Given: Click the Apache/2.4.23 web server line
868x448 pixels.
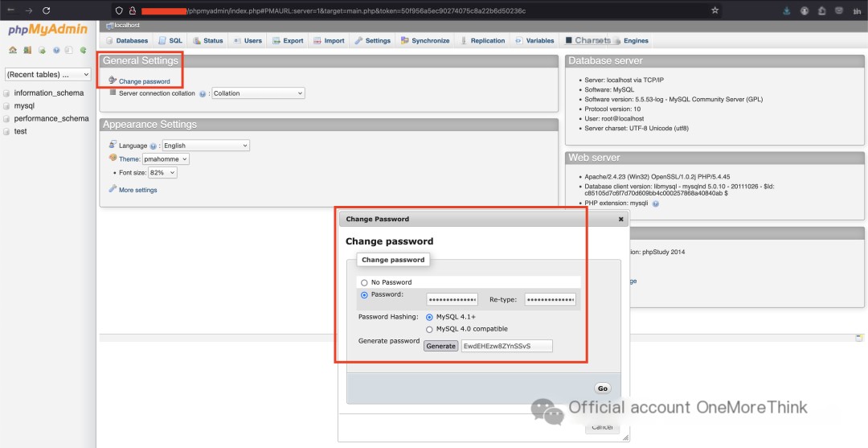Looking at the screenshot, I should pos(657,177).
